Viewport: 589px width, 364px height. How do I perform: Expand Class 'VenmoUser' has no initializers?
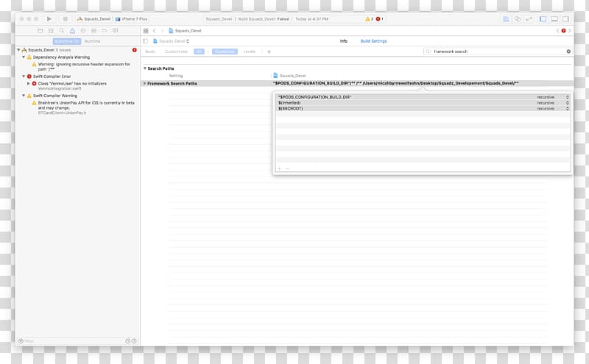coord(29,83)
